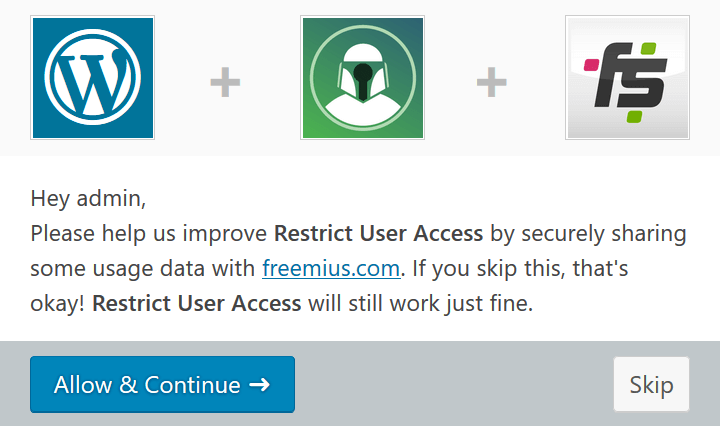
Task: Click "will still work just fine" text
Action: (x=420, y=303)
